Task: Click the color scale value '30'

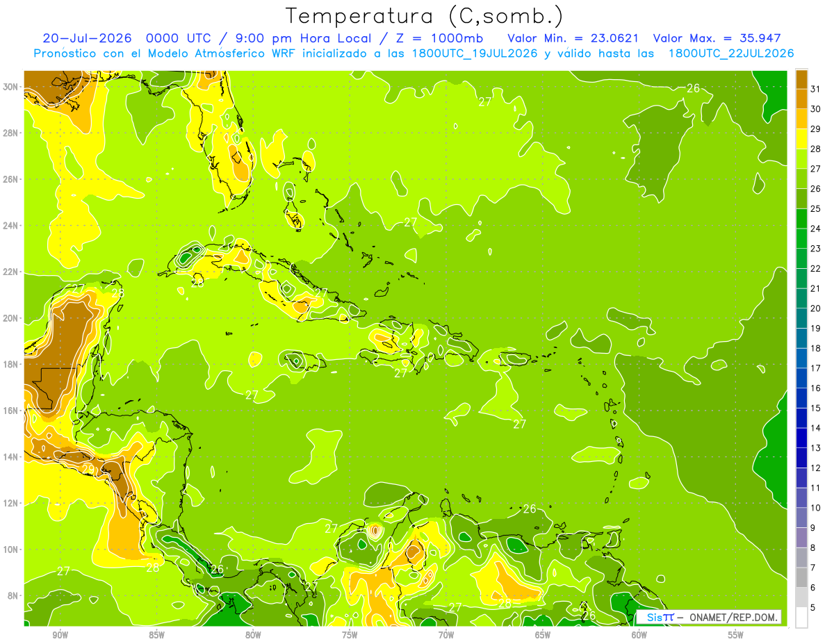Action: pos(816,108)
